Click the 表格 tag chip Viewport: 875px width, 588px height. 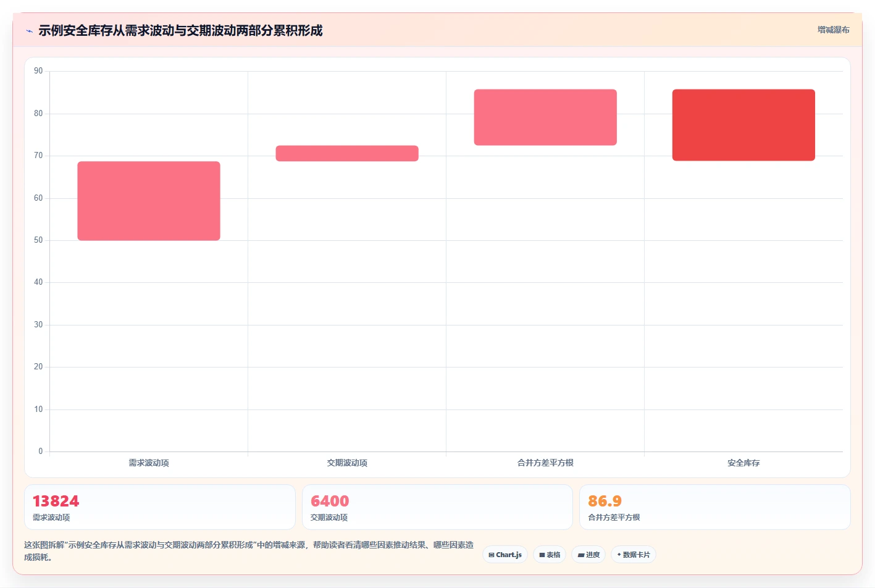pos(550,555)
